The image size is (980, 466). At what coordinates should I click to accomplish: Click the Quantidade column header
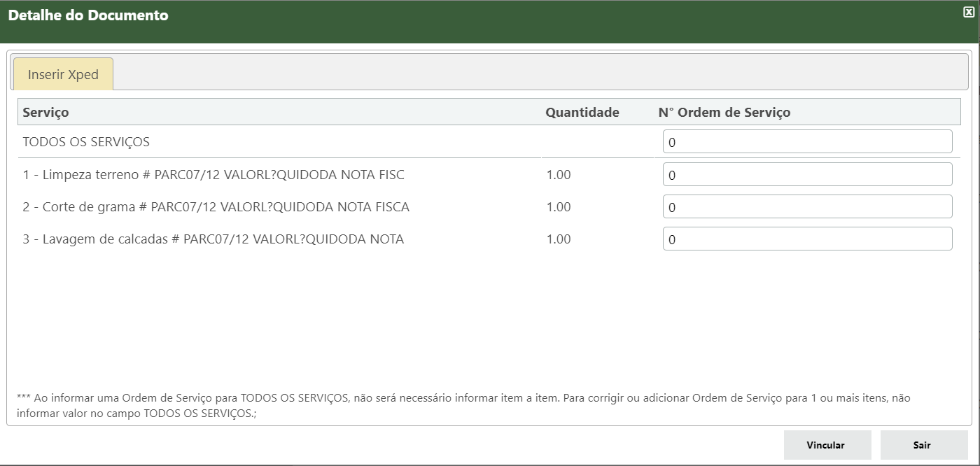582,112
